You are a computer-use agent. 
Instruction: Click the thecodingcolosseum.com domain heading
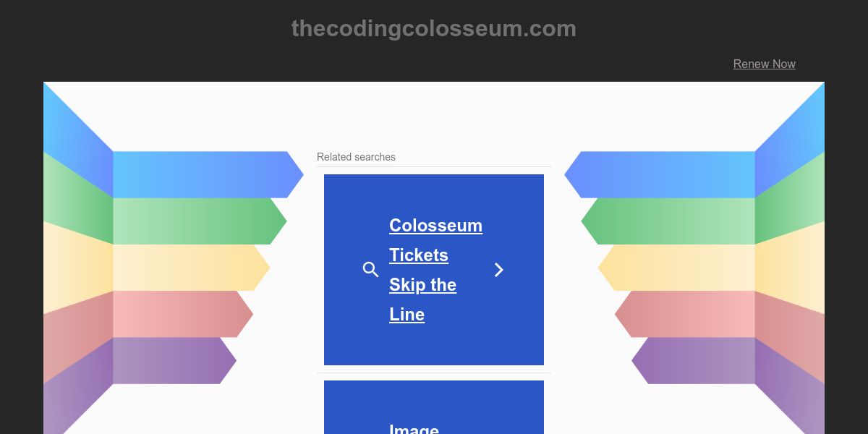pyautogui.click(x=434, y=29)
